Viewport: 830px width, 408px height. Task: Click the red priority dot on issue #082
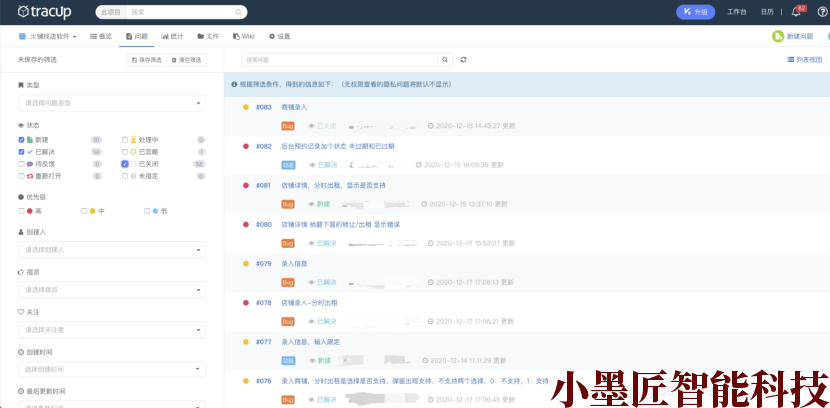click(246, 146)
